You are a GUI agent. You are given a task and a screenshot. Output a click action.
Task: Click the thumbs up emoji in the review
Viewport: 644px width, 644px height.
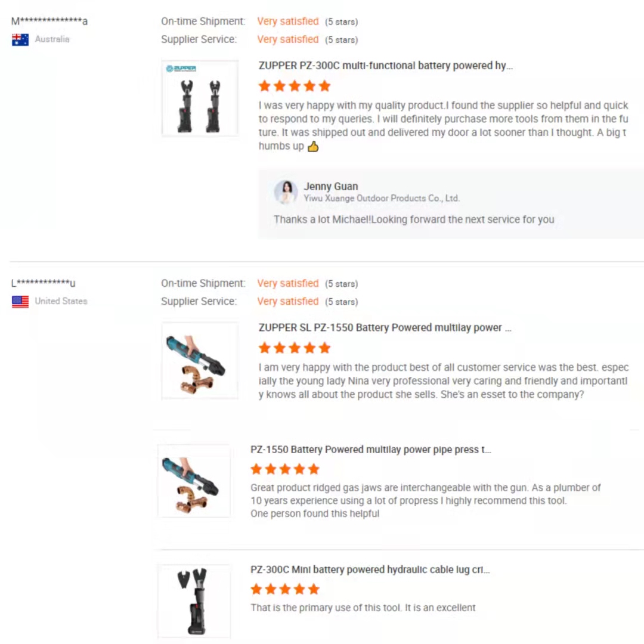[x=313, y=147]
